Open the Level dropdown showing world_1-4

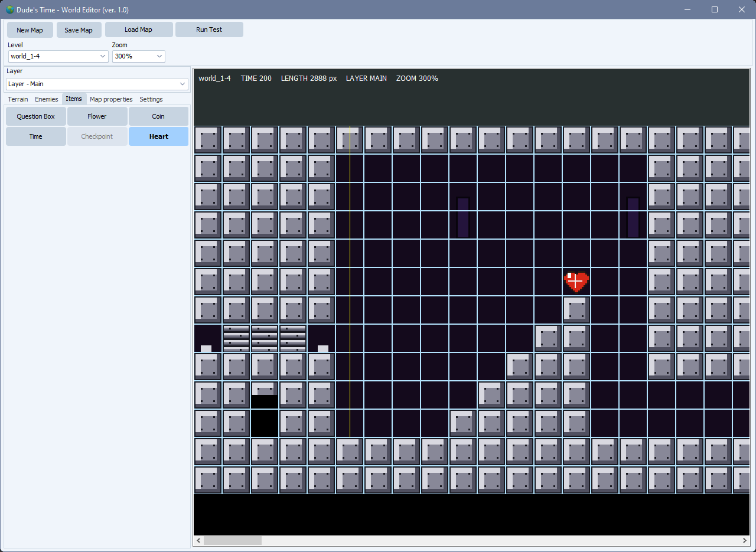(58, 56)
